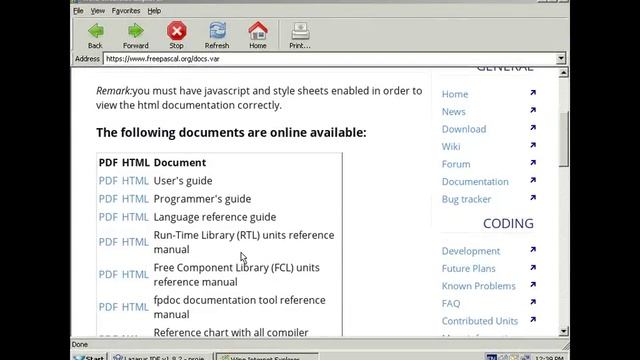640x360 pixels.
Task: Go to Download sidebar link
Action: click(464, 129)
